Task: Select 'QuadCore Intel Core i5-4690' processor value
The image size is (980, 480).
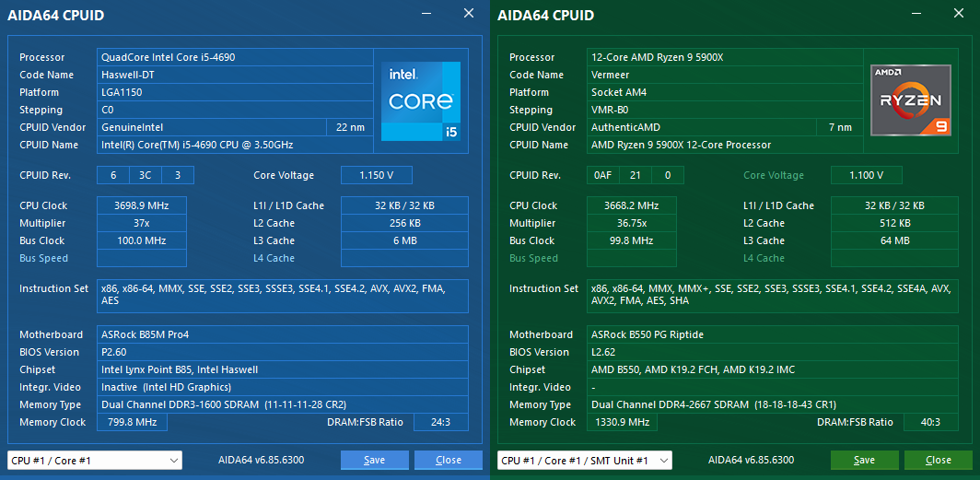Action: (235, 57)
